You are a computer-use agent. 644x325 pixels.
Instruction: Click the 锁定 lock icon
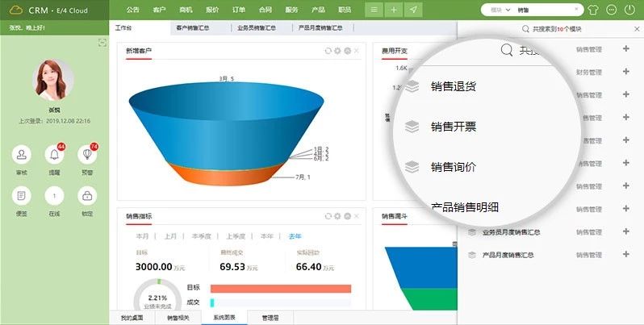point(87,195)
